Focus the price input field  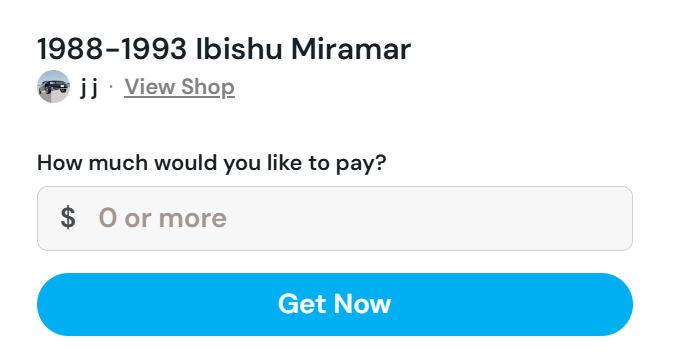tap(335, 218)
